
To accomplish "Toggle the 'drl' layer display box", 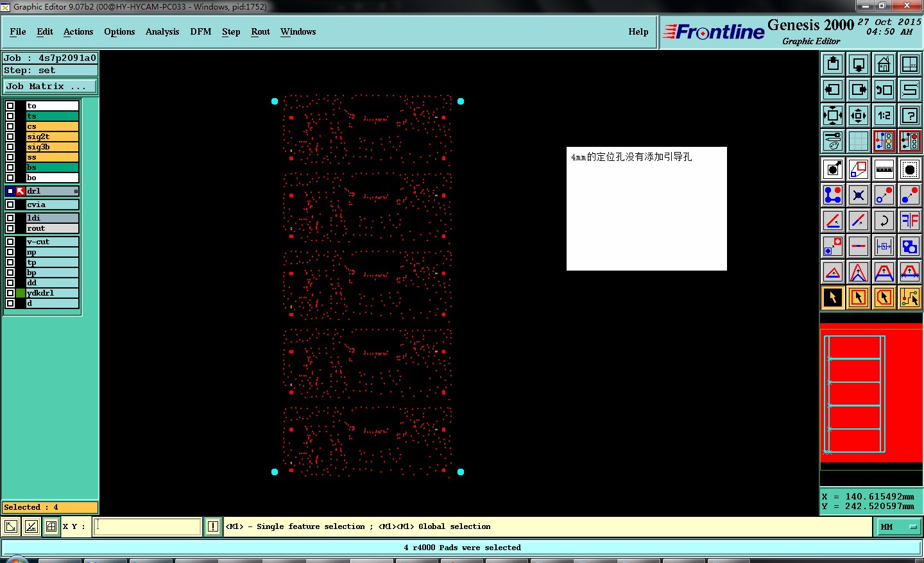I will pyautogui.click(x=10, y=191).
